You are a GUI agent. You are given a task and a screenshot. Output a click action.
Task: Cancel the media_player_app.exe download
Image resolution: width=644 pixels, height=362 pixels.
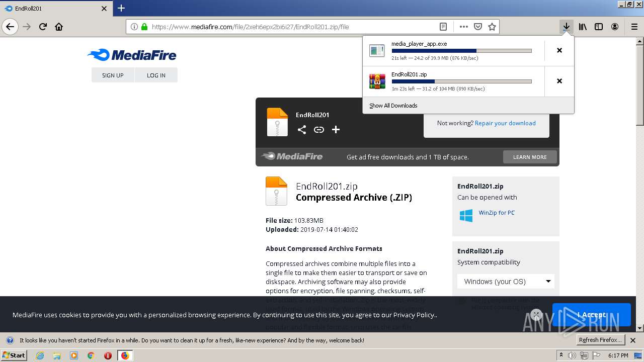(559, 50)
